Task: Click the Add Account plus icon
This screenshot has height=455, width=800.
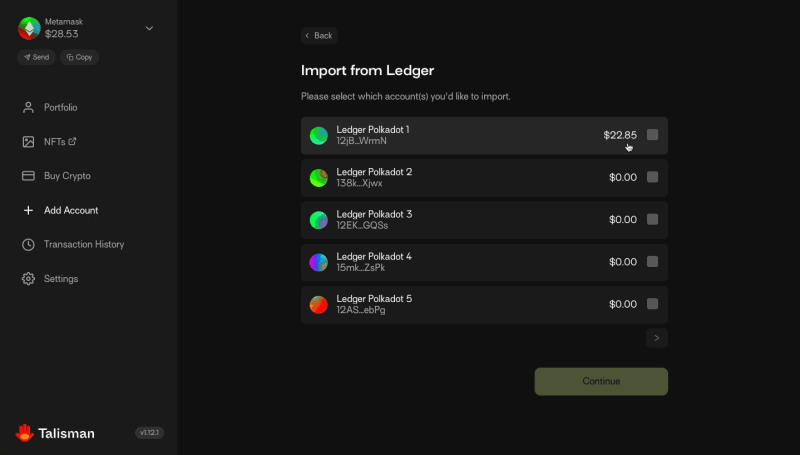Action: [28, 210]
